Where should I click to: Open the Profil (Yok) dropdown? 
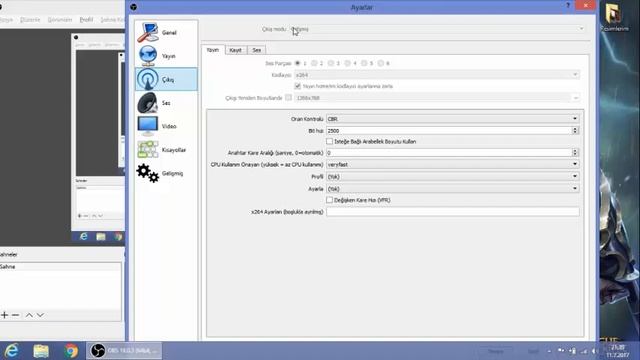pyautogui.click(x=453, y=176)
